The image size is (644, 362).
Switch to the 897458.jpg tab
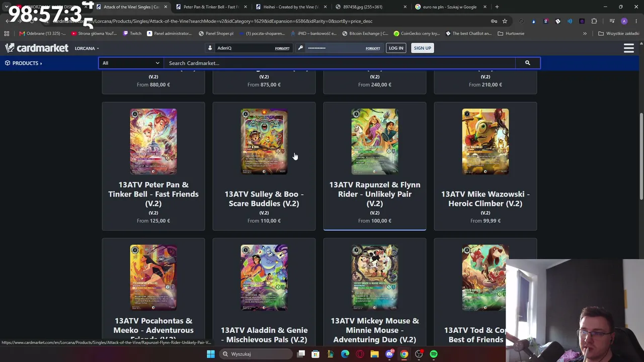pos(370,7)
